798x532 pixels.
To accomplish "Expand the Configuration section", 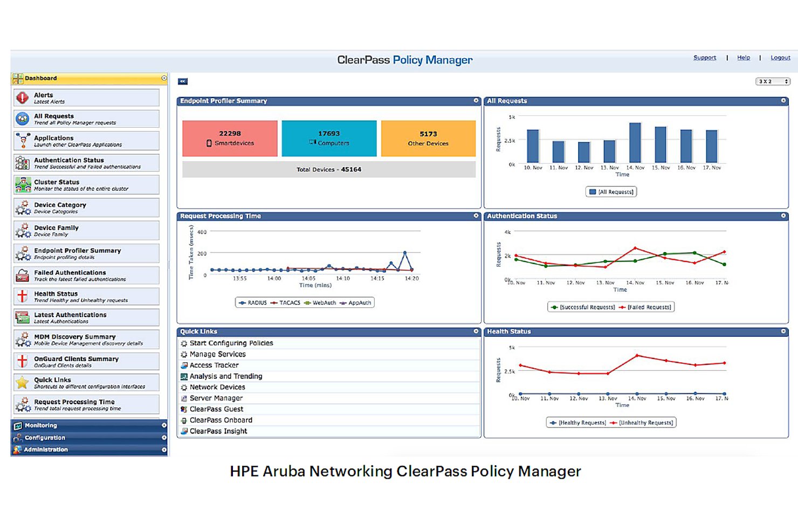I will (x=164, y=437).
